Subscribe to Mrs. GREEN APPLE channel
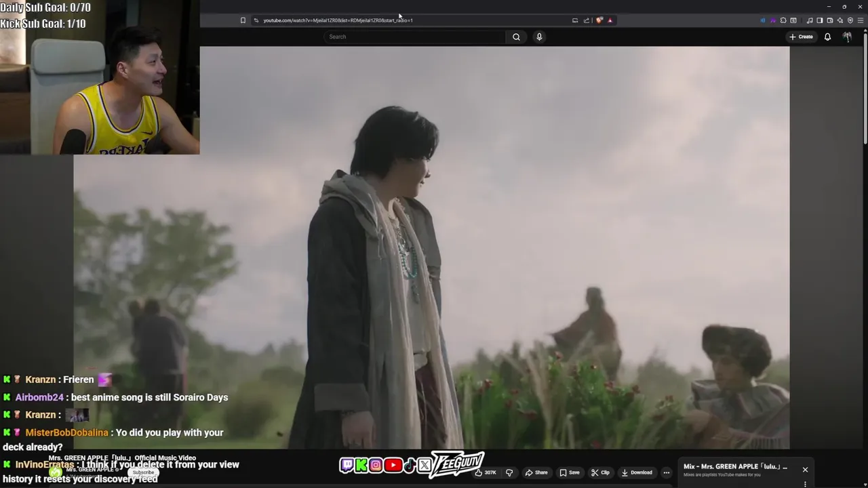The height and width of the screenshot is (488, 868). point(143,472)
